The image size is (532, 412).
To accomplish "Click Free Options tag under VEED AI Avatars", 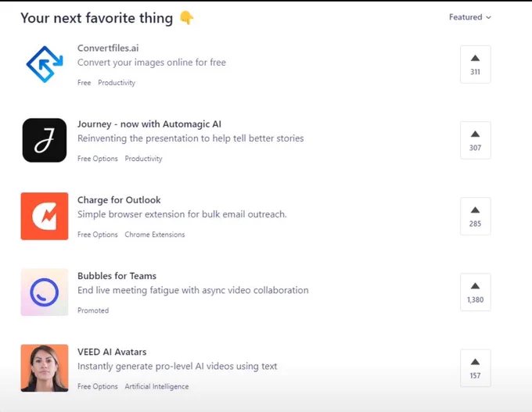I will point(97,386).
